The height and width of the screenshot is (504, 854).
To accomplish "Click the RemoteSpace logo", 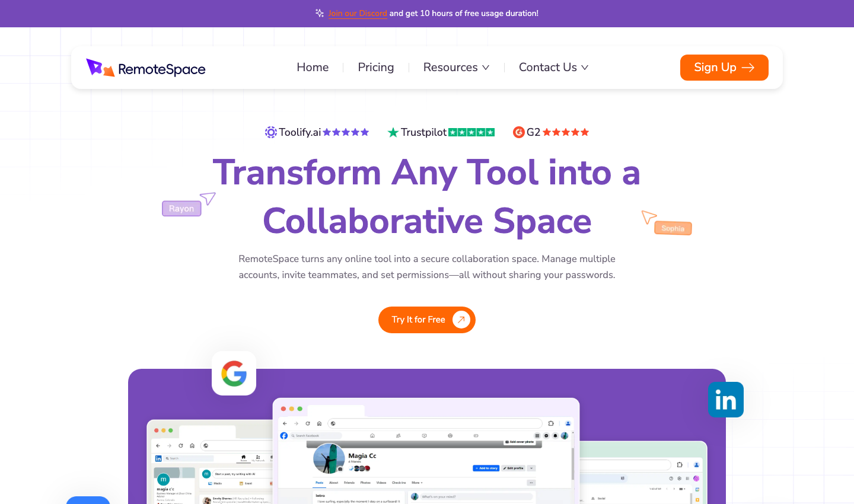I will (146, 68).
